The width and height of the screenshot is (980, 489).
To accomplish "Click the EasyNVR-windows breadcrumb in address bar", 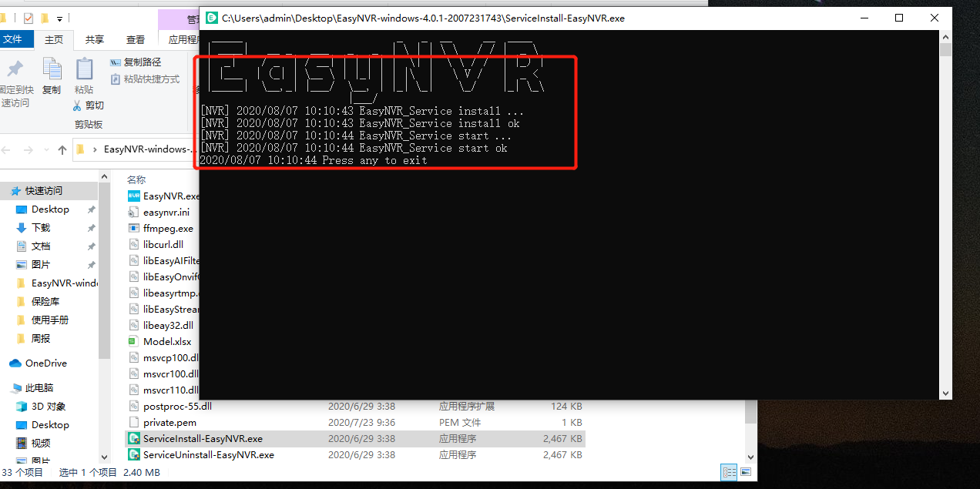I will 148,149.
